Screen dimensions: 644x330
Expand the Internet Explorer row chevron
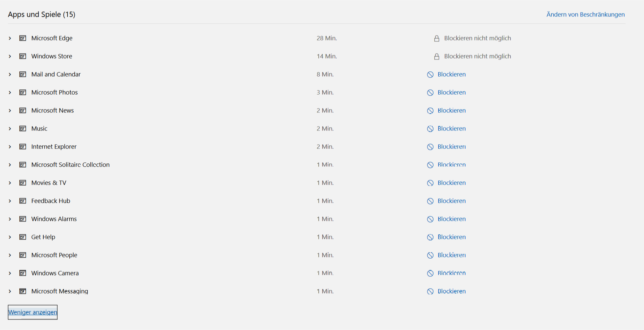10,147
